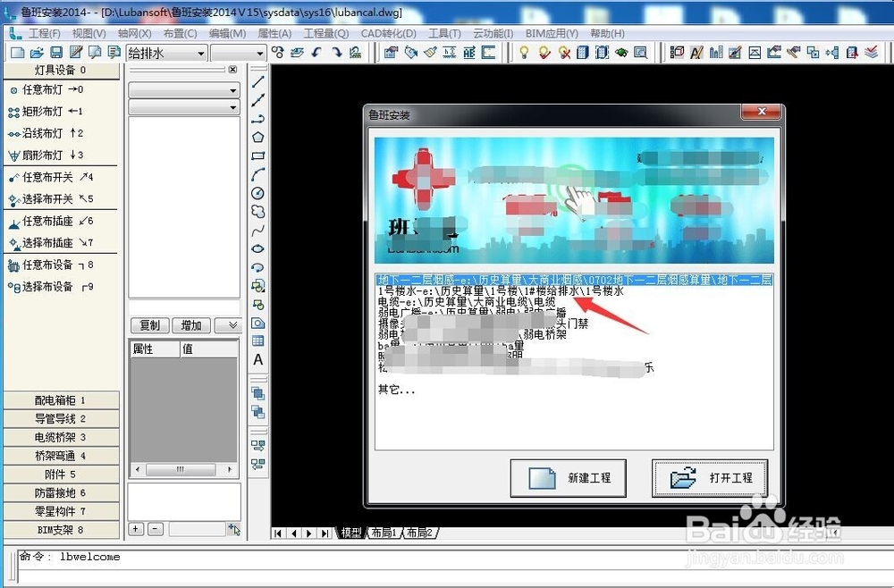The width and height of the screenshot is (894, 588).
Task: Select the Line drawing tool
Action: (x=257, y=81)
